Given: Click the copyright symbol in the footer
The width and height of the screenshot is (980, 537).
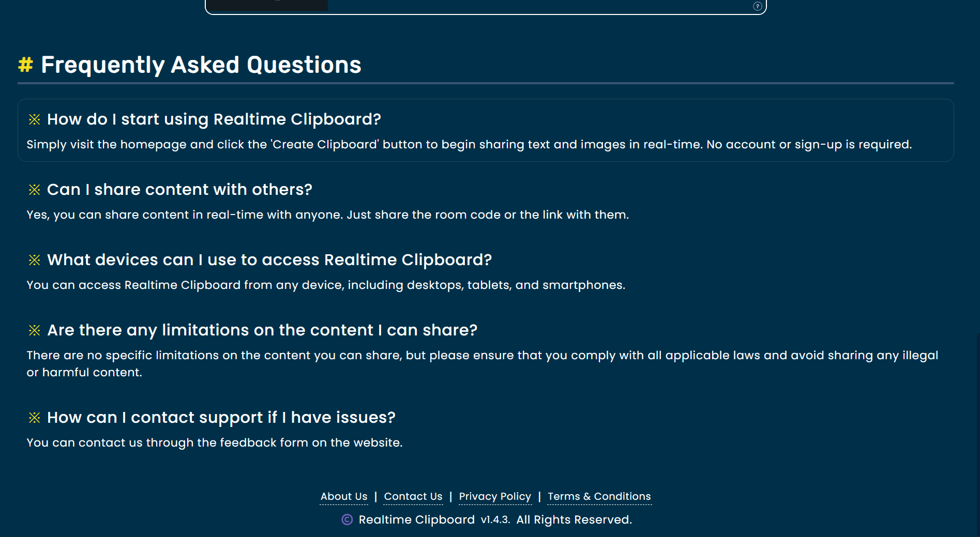Looking at the screenshot, I should click(x=347, y=520).
